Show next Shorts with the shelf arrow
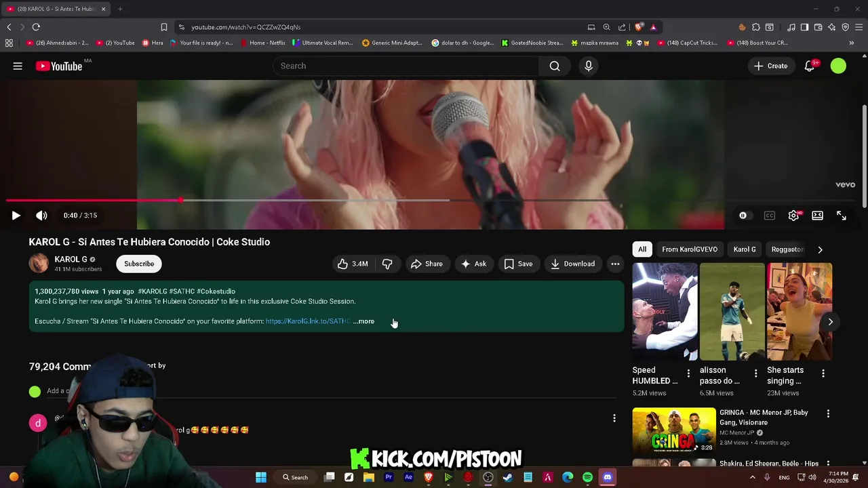This screenshot has width=868, height=488. [x=830, y=322]
